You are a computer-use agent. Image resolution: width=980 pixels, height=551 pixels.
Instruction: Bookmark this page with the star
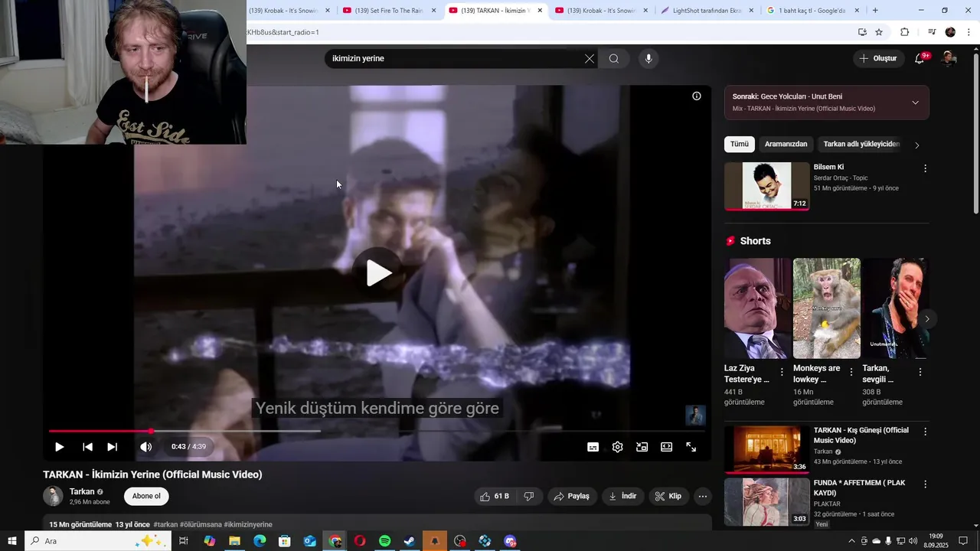879,32
